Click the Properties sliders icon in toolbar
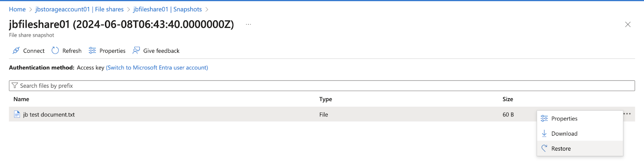The width and height of the screenshot is (644, 163). [92, 51]
